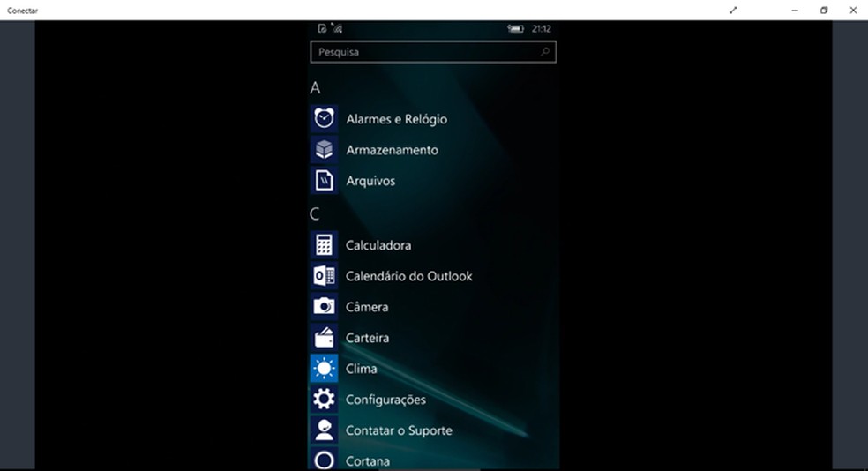Restore down the Conectar window
The image size is (868, 471).
(x=824, y=10)
